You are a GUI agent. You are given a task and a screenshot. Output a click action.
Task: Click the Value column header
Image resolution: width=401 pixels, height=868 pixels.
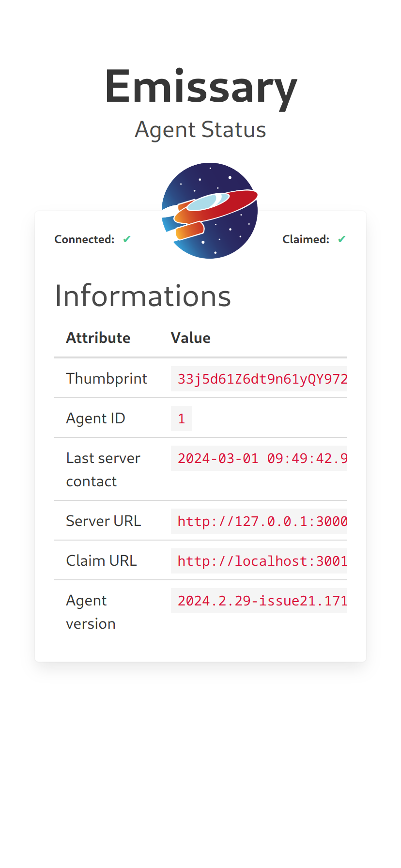coord(191,338)
